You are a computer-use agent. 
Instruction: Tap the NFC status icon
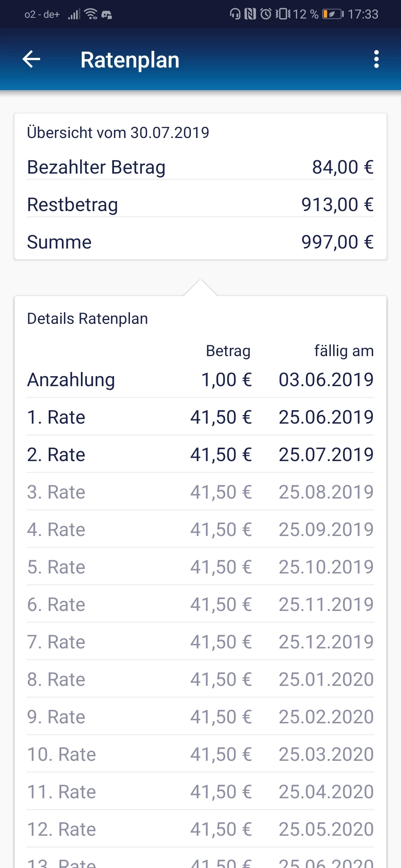[250, 14]
